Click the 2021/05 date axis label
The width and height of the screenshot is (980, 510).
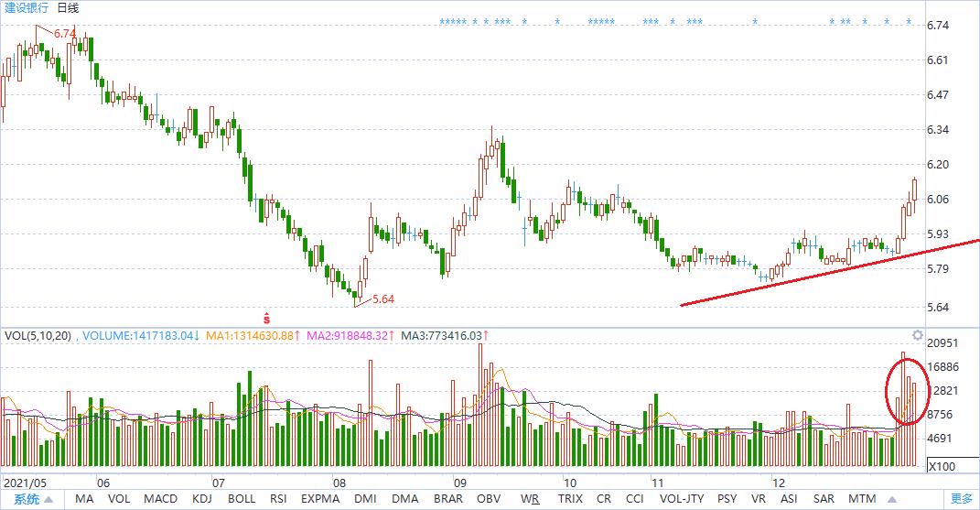coord(25,483)
